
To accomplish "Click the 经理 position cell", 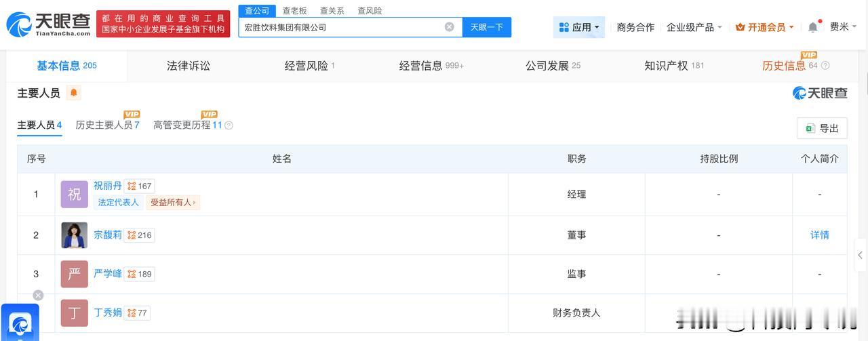I will [x=576, y=194].
